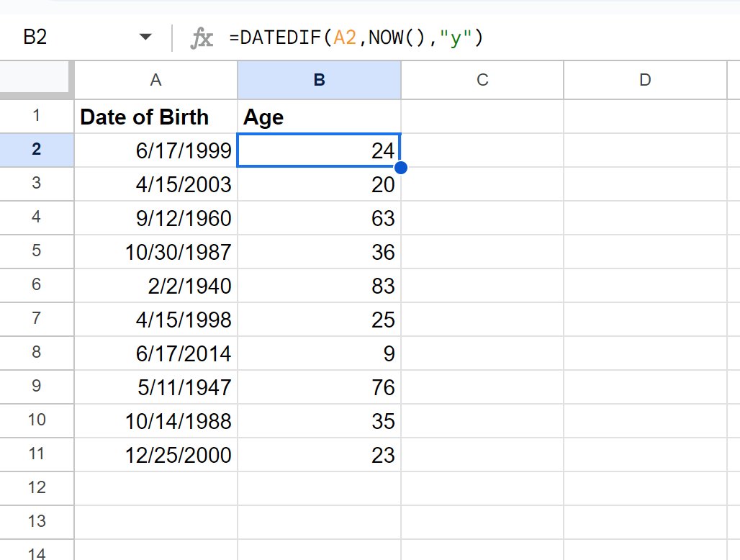Viewport: 740px width, 560px height.
Task: Select column A header
Action: [155, 80]
